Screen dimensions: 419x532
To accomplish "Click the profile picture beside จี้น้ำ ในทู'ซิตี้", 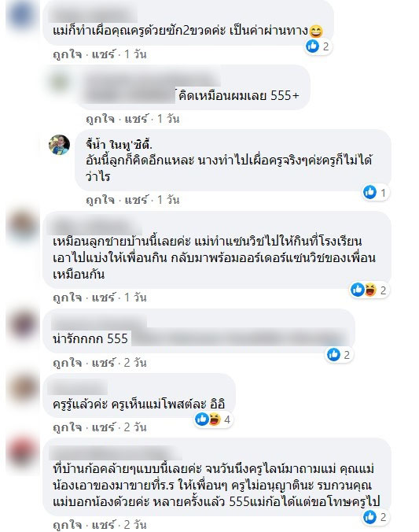I will click(x=59, y=145).
